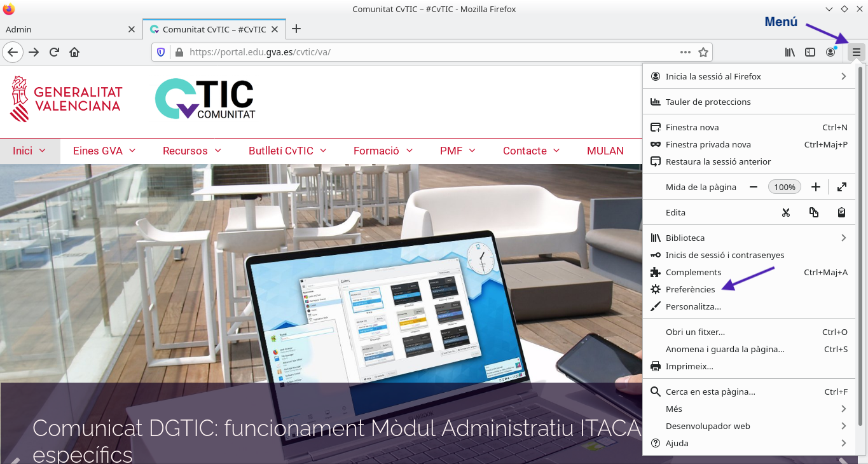Close the Admin tab
This screenshot has width=868, height=464.
click(x=132, y=29)
